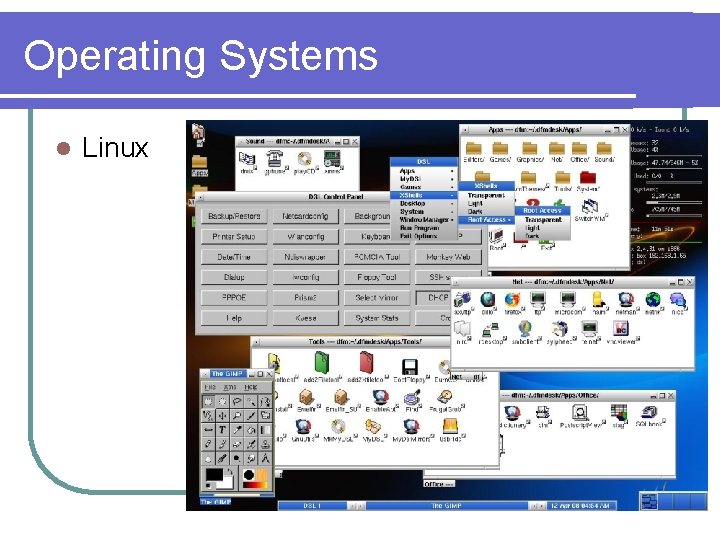Viewport: 720px width, 540px height.
Task: Click The GIMP entry in the bottom taskbar
Action: [446, 506]
